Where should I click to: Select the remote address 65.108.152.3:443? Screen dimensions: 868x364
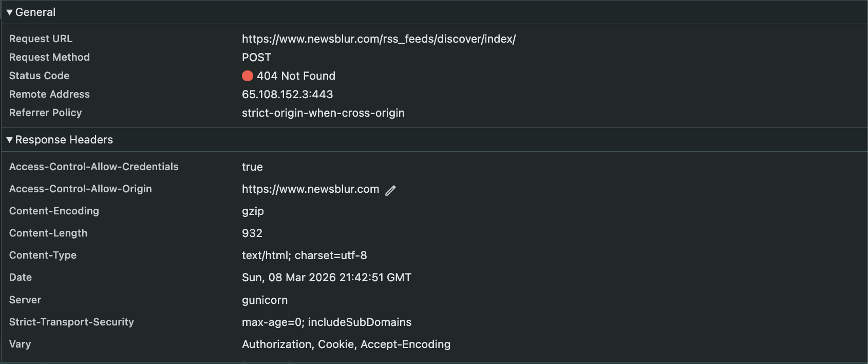[287, 95]
